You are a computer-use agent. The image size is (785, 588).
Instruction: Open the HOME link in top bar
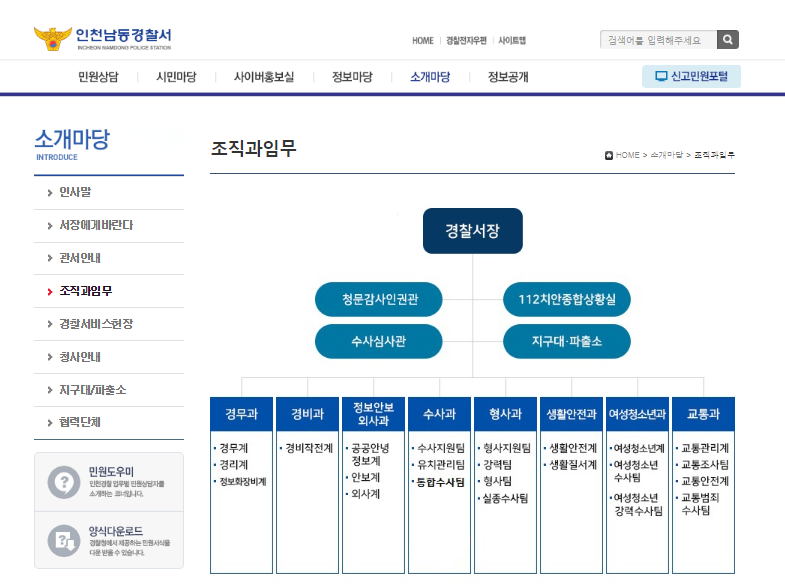pyautogui.click(x=423, y=41)
